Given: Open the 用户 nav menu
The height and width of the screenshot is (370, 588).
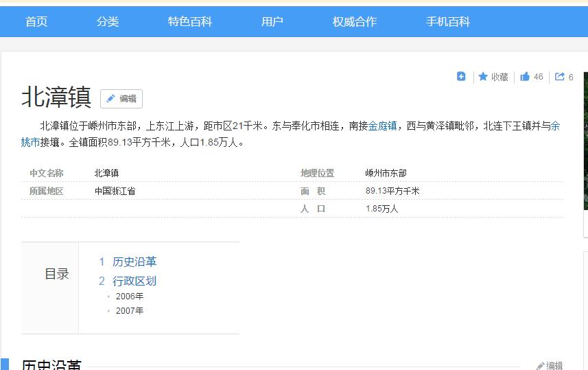Looking at the screenshot, I should (272, 22).
